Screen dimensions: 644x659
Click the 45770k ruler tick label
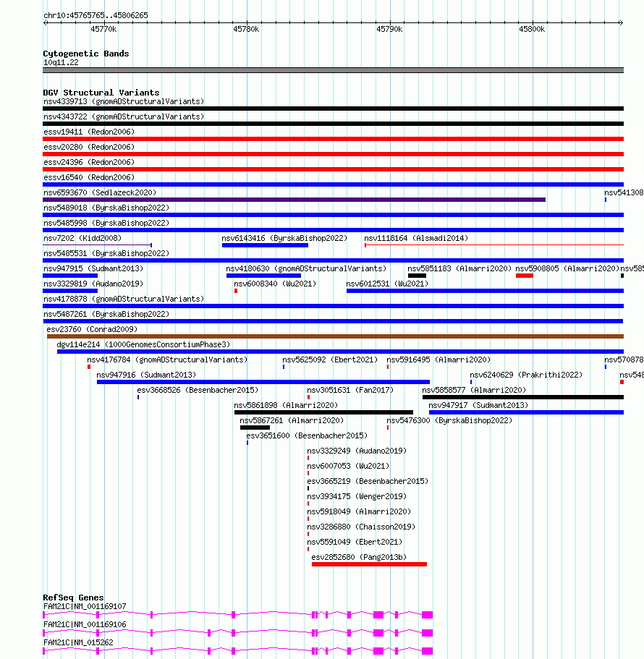point(103,29)
